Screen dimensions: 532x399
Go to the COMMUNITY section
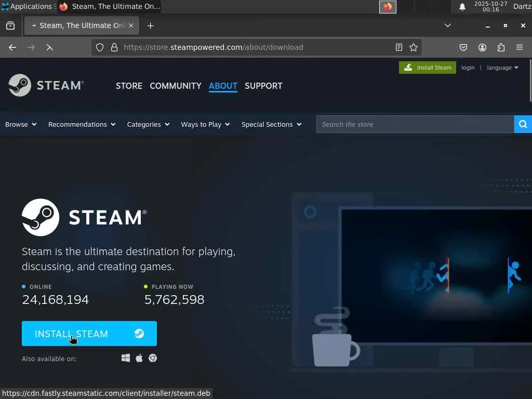176,86
